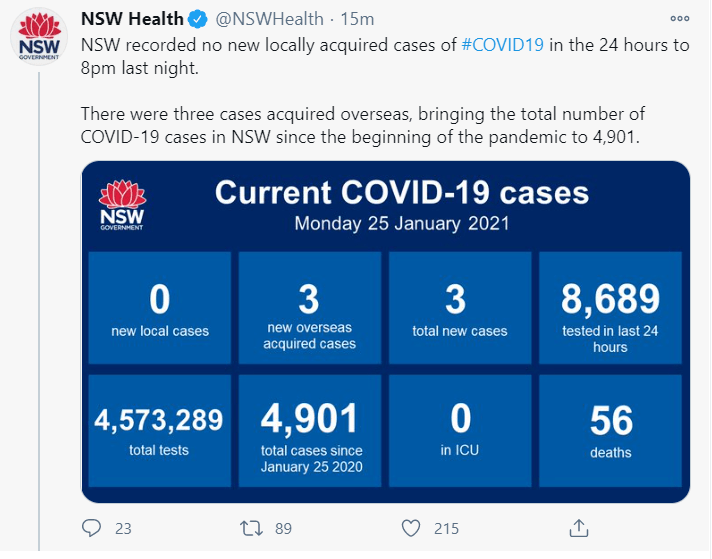Screen dimensions: 712x559
Task: Click the NSW Government profile avatar
Action: 39,37
